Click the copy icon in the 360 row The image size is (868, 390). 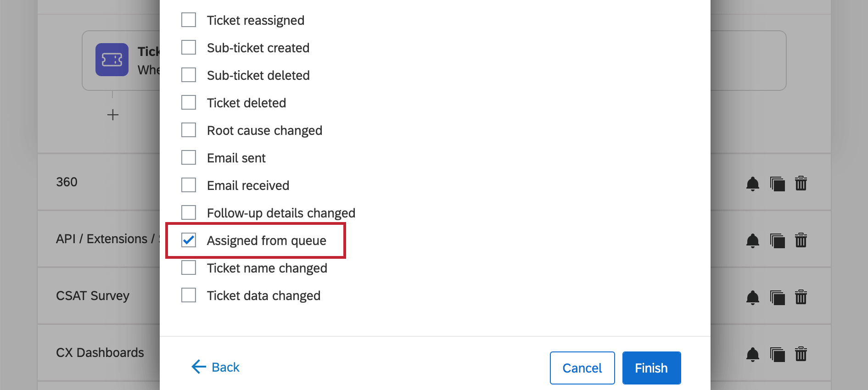[x=777, y=184]
